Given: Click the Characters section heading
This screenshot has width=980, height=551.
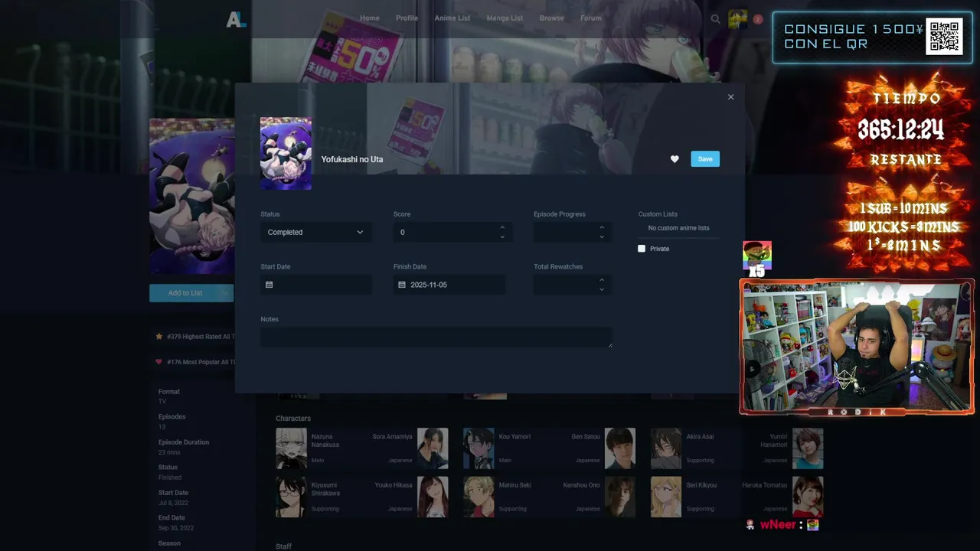Looking at the screenshot, I should [x=293, y=419].
